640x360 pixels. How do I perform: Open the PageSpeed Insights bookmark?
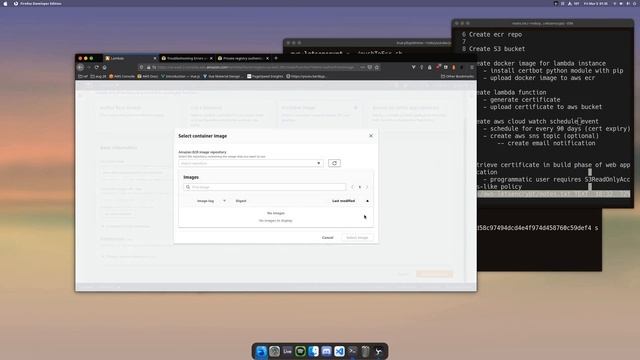(265, 76)
